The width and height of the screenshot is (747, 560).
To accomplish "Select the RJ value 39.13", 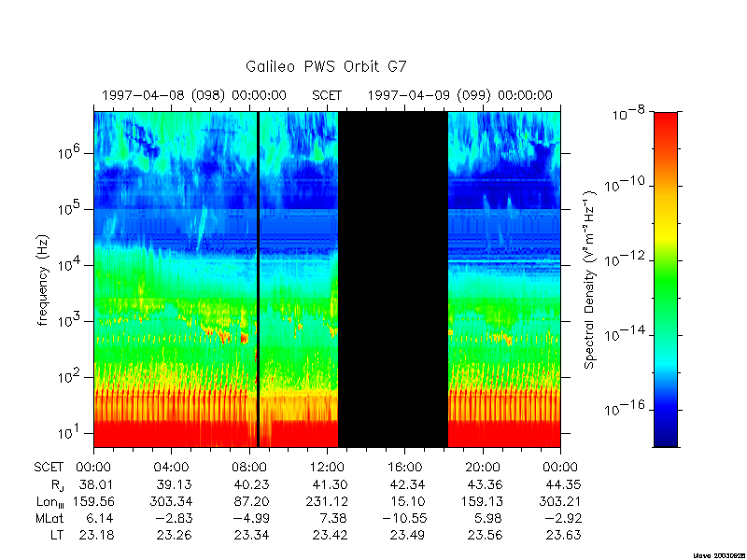I will [175, 484].
